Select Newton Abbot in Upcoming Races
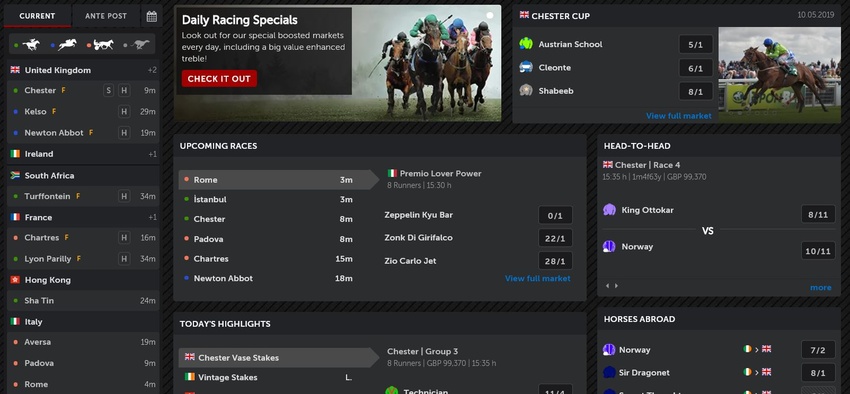Screen dimensions: 850x394 274,278
